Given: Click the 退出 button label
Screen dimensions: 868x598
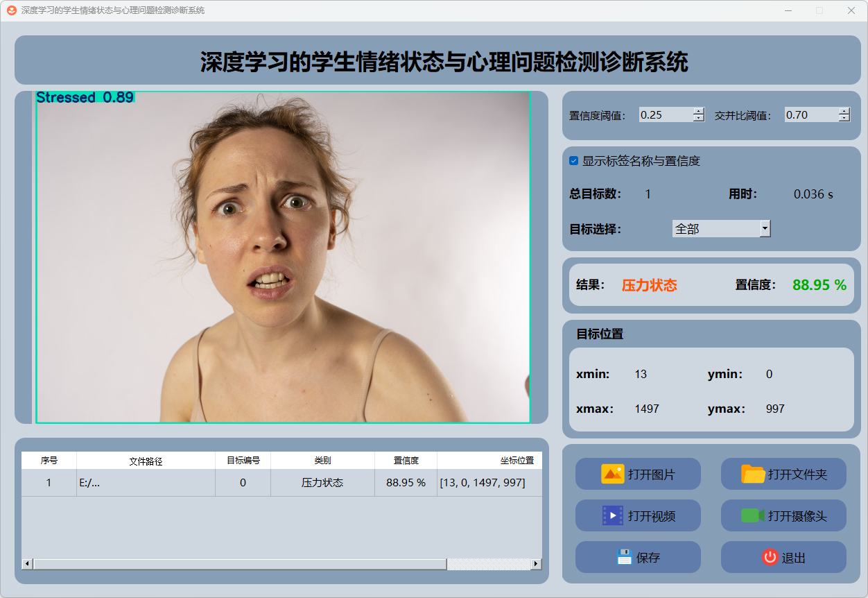Looking at the screenshot, I should tap(794, 558).
